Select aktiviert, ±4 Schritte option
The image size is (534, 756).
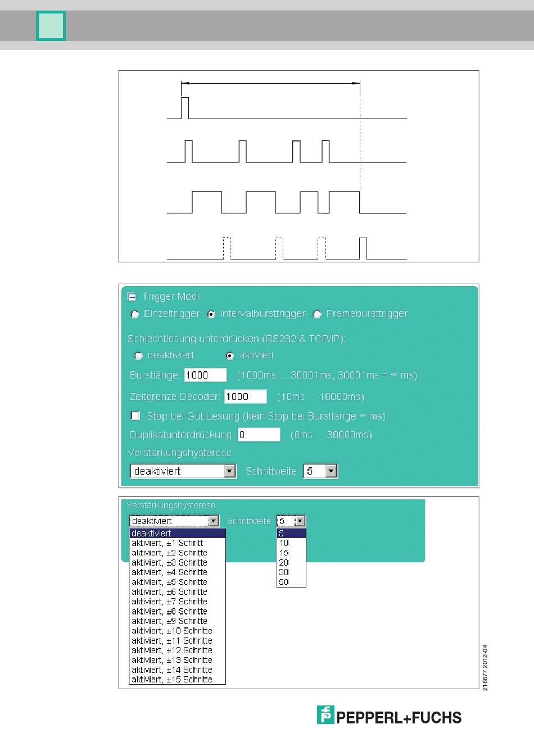(x=178, y=572)
